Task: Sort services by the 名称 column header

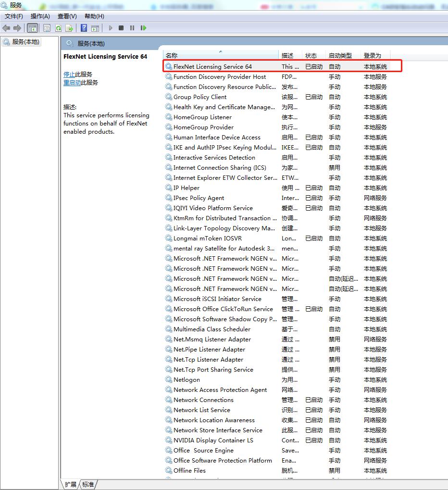Action: tap(172, 55)
